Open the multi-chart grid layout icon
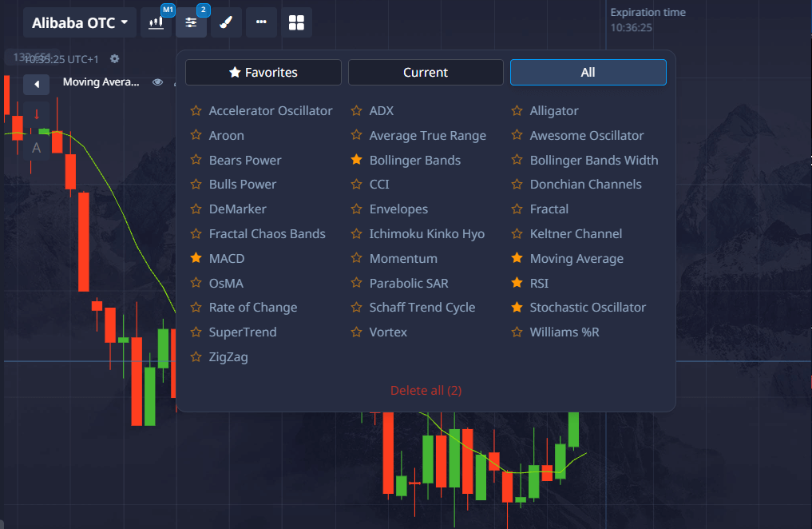 point(296,22)
